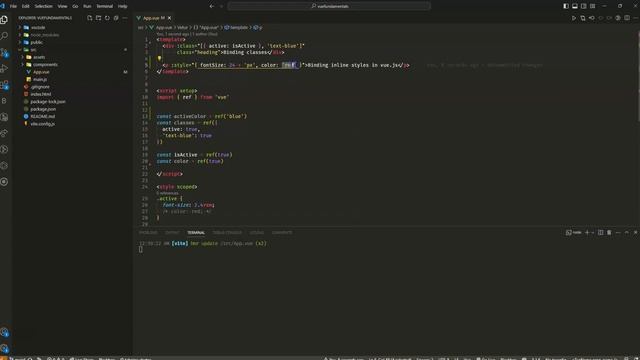Open index.html in the Explorer tree
Screen dimensions: 640x360
[x=41, y=94]
